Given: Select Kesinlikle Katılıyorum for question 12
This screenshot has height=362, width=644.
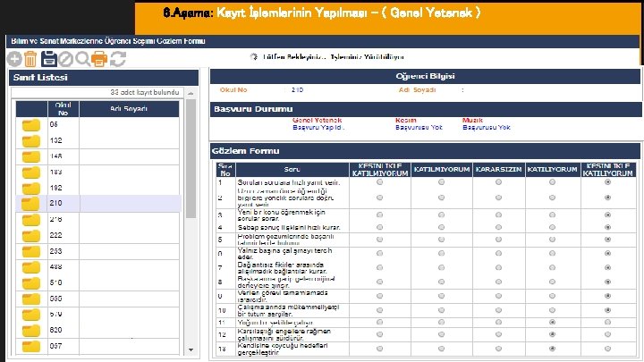Looking at the screenshot, I should click(x=607, y=334).
